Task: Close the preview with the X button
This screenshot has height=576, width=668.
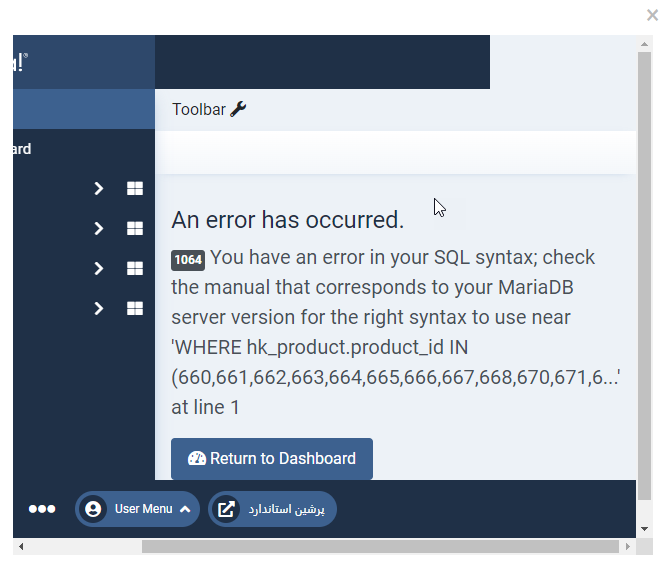Action: pyautogui.click(x=653, y=15)
